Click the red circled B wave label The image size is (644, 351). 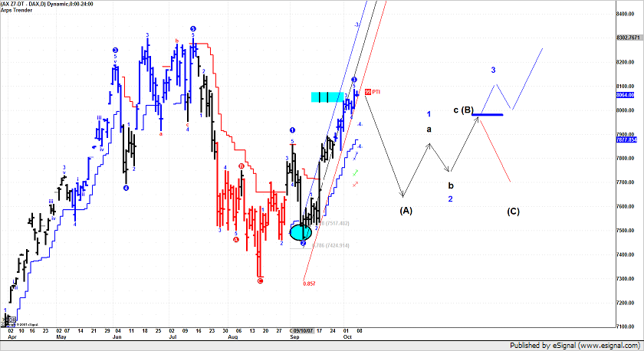click(242, 166)
